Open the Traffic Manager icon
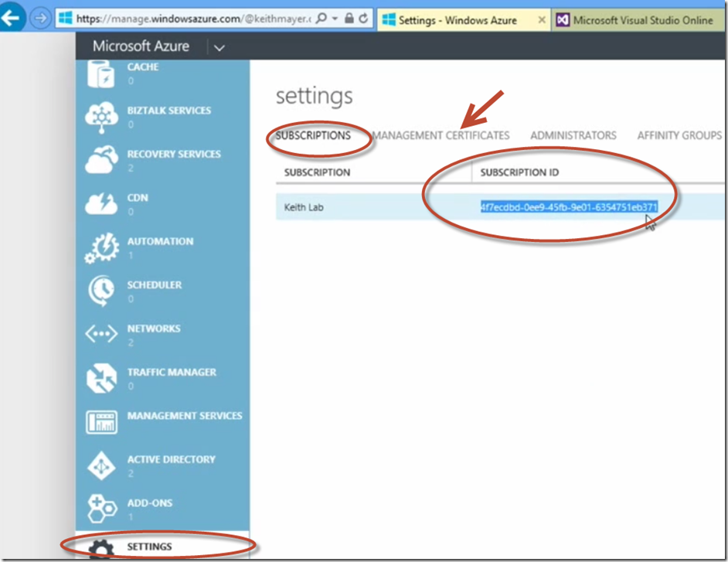The image size is (728, 562). point(101,378)
